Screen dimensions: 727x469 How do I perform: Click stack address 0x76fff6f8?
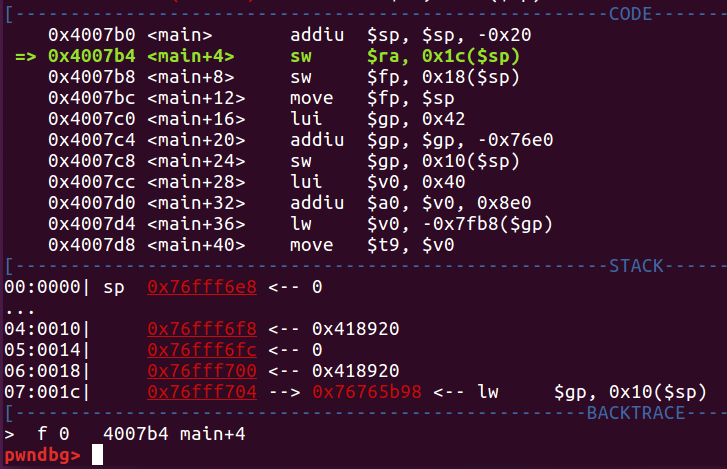click(202, 329)
